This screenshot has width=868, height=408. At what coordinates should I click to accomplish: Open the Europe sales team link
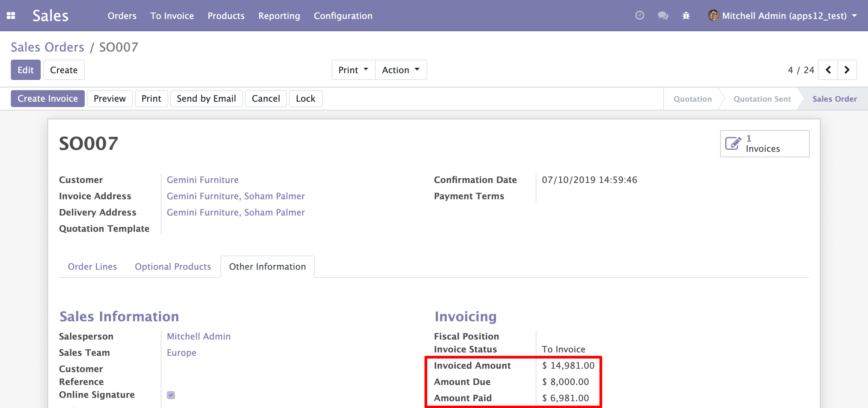click(x=181, y=353)
